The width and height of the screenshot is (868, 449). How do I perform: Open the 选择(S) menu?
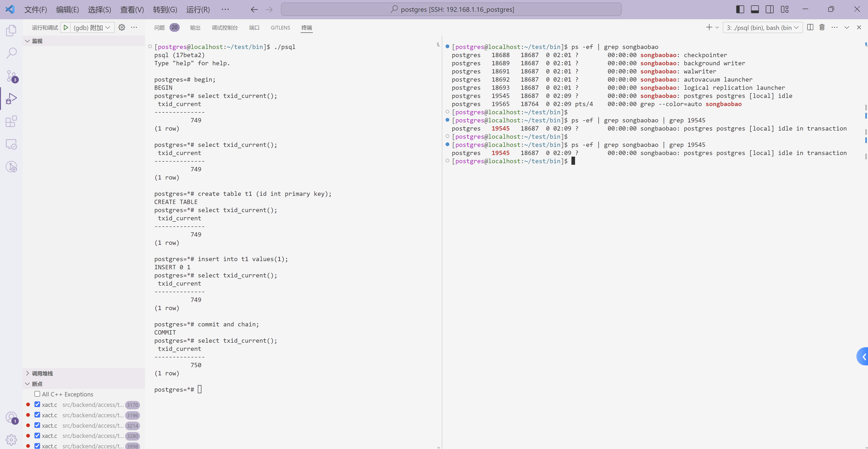tap(99, 10)
